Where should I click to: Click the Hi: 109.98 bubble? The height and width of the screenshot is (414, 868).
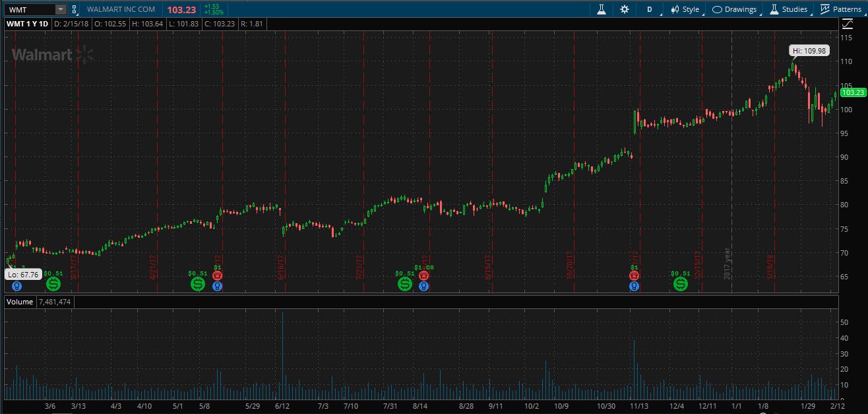click(x=809, y=50)
